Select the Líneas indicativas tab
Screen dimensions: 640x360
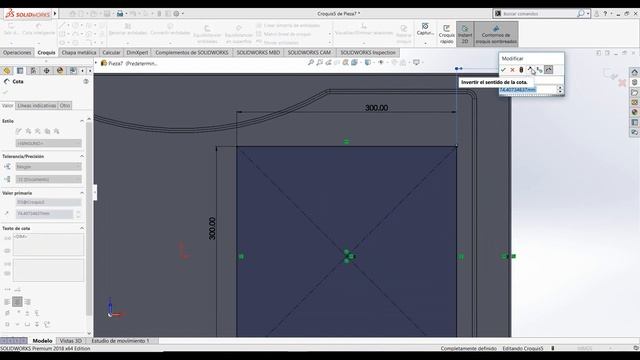pyautogui.click(x=36, y=106)
